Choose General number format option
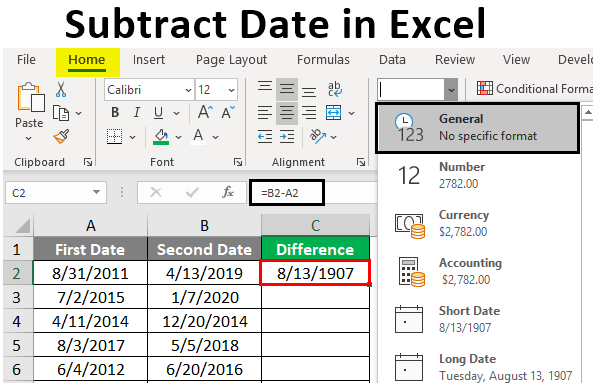 tap(477, 128)
